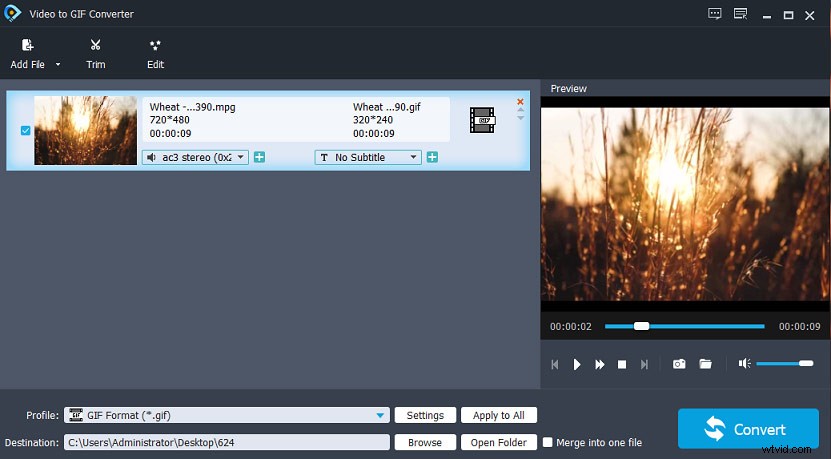
Task: Add a subtitle with the plus icon
Action: pos(432,157)
